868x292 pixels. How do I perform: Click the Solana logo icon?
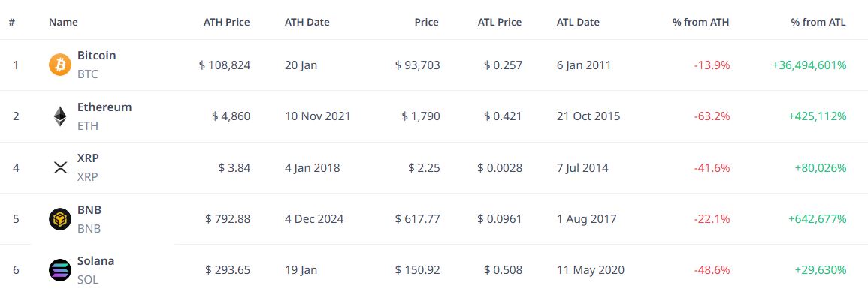point(60,270)
